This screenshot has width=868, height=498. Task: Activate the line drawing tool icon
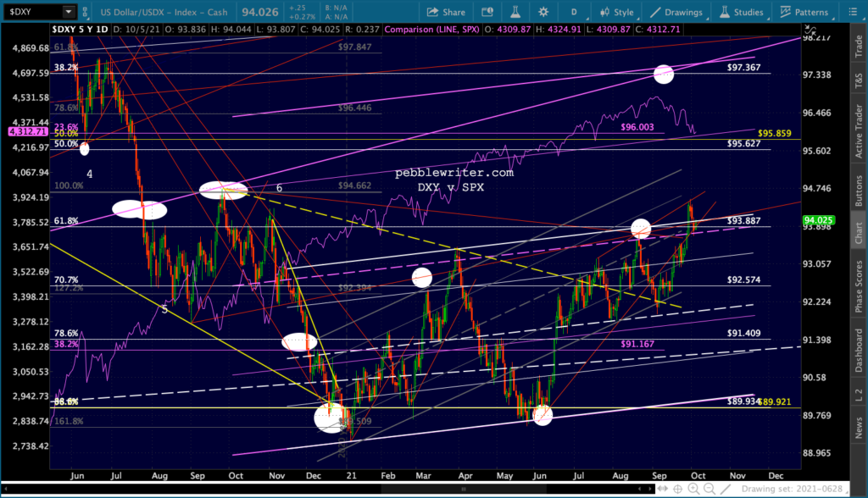point(726,489)
